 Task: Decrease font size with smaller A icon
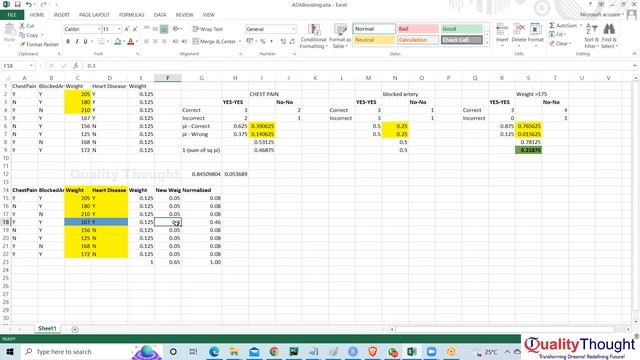[x=135, y=29]
